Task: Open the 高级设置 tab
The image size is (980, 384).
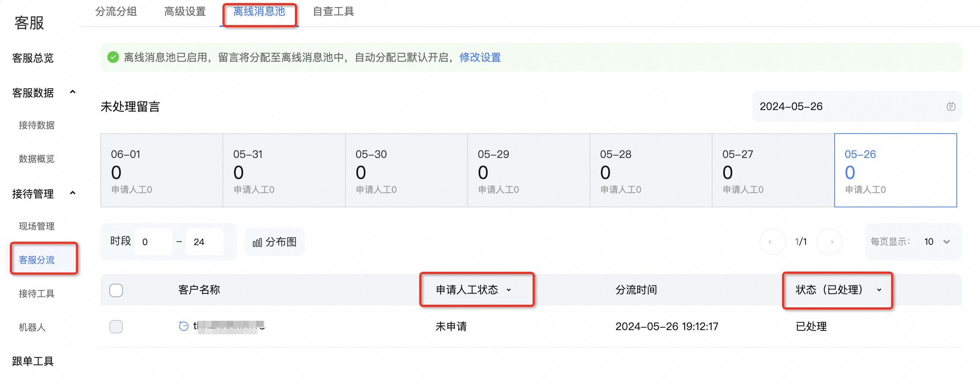Action: point(185,12)
